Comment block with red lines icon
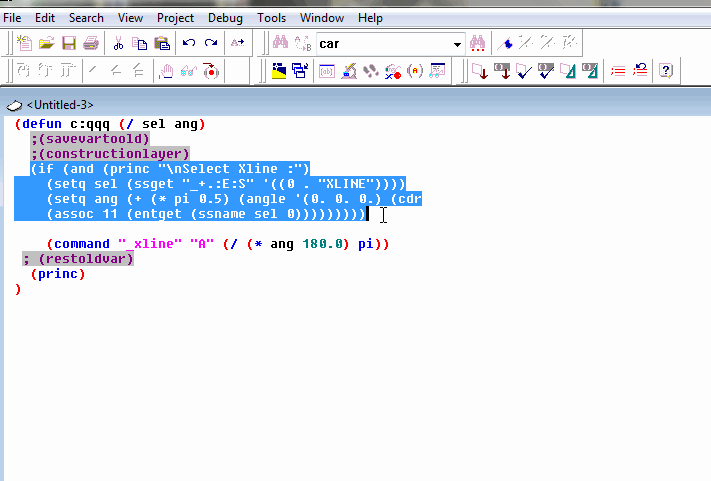The width and height of the screenshot is (711, 481). (x=618, y=71)
